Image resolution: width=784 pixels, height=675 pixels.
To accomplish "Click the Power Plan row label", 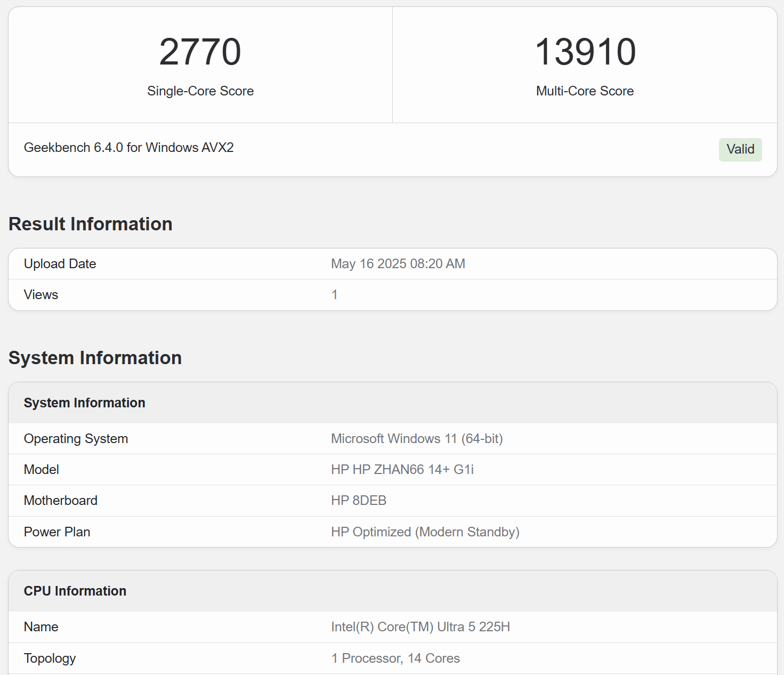I will [57, 532].
